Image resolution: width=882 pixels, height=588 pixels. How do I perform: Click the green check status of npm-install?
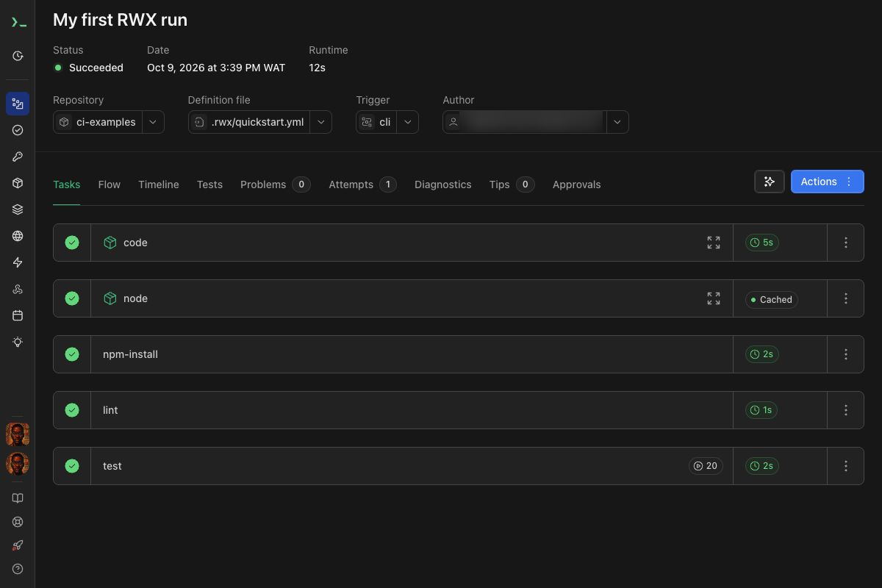pyautogui.click(x=72, y=354)
